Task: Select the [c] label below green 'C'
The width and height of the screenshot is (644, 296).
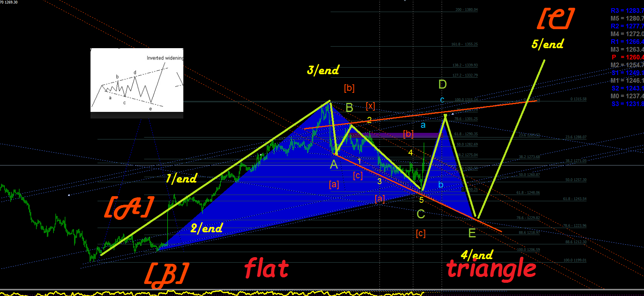Action: click(x=421, y=233)
